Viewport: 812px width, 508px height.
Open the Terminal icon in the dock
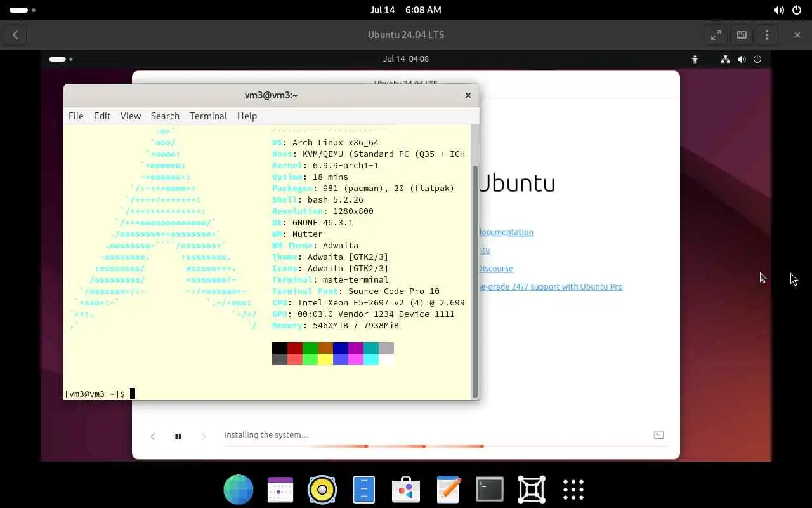pos(490,490)
